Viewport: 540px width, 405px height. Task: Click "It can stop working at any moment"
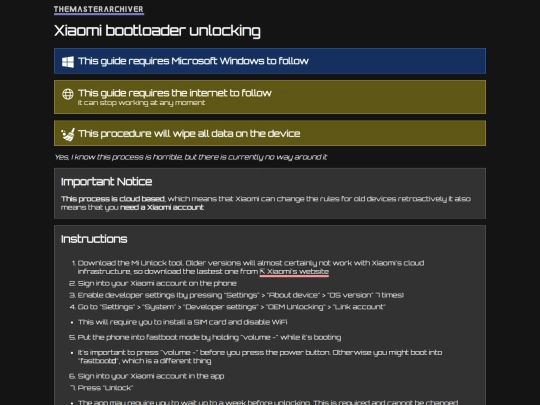(x=141, y=103)
